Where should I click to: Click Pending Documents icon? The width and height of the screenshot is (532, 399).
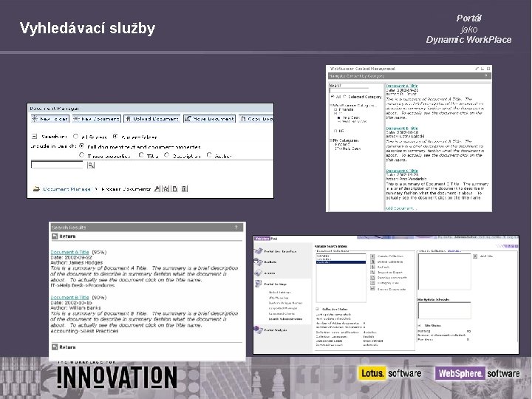(x=372, y=278)
